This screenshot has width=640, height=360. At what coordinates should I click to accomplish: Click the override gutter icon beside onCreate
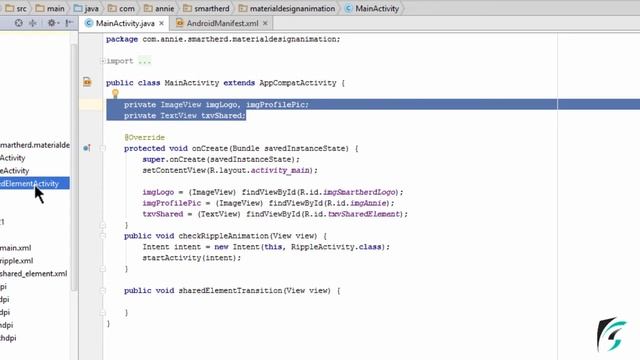point(87,148)
